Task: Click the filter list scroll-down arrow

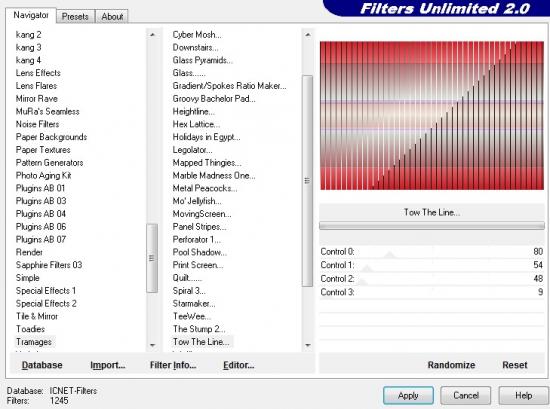Action: pyautogui.click(x=308, y=345)
